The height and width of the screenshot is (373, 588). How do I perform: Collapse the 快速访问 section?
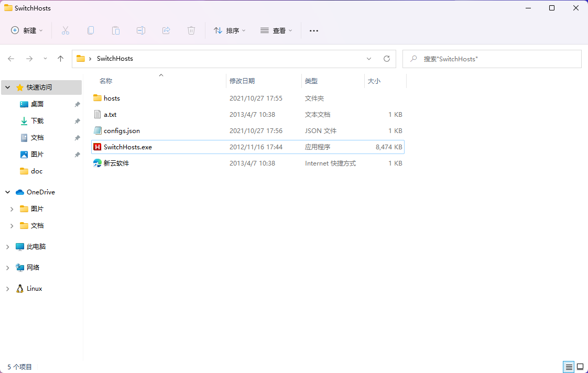[x=7, y=87]
